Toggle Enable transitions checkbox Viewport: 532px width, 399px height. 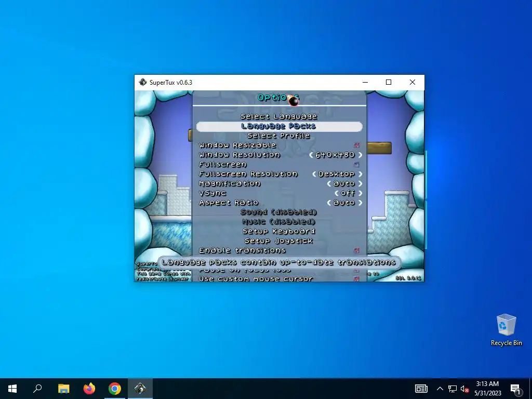[x=356, y=250]
